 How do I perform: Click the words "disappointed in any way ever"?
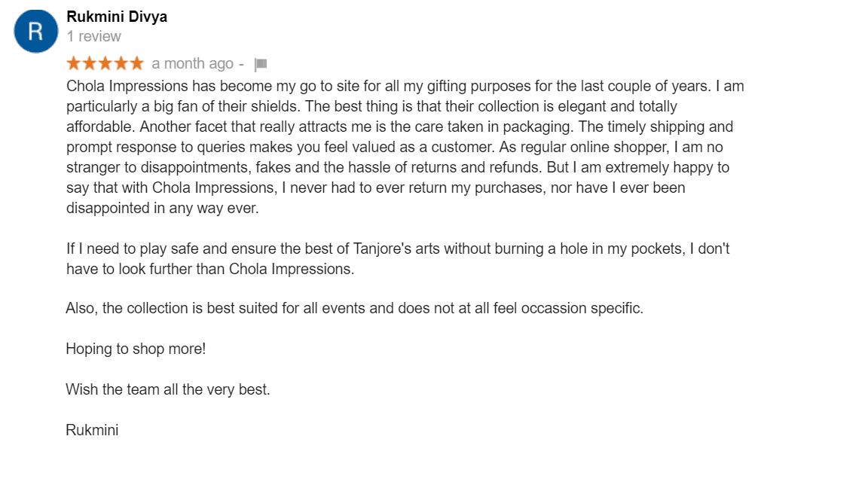(x=162, y=208)
